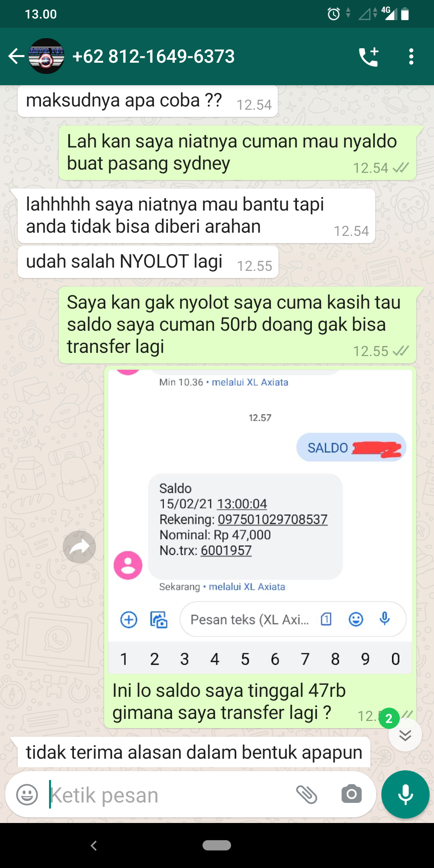
Task: Tap the contact number +62 812-1649-6373
Action: pos(154,56)
